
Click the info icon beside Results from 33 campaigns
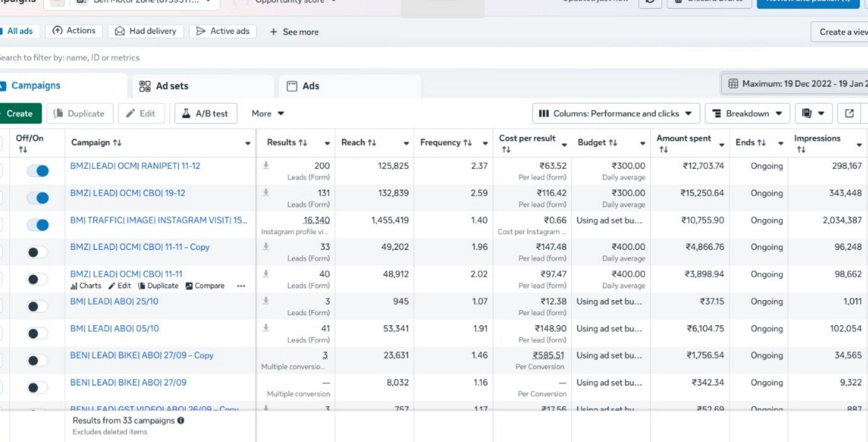[x=181, y=421]
